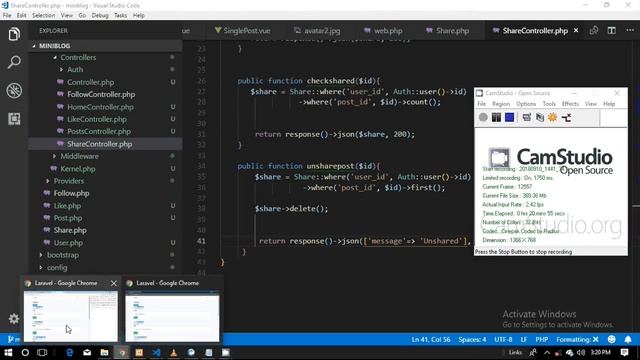Open the Manage gear in activity bar

(14, 318)
